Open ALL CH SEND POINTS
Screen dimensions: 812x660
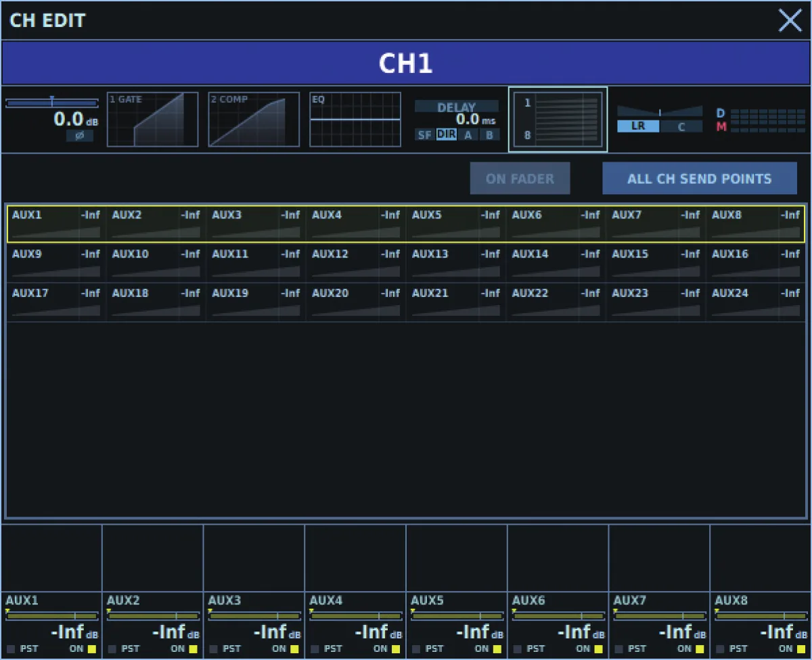tap(700, 179)
